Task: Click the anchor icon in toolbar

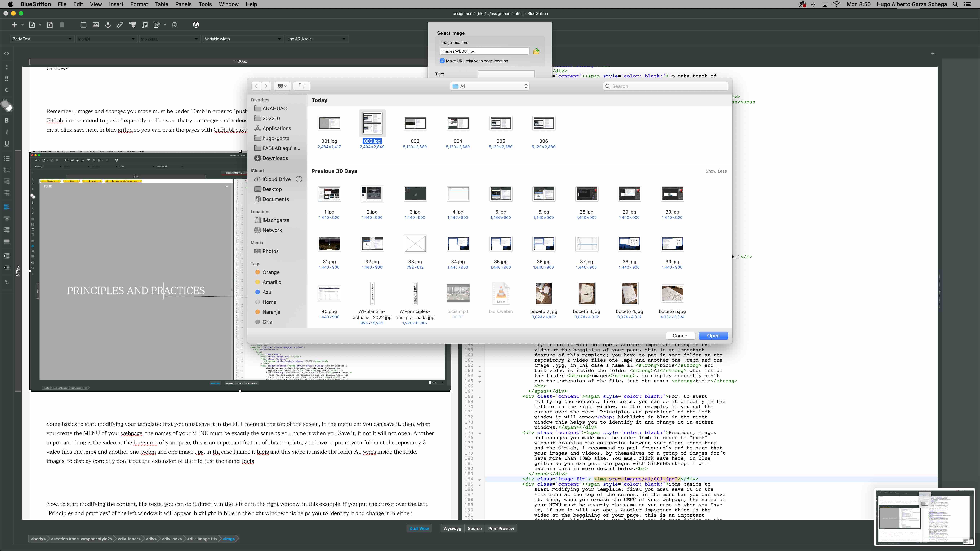Action: (108, 25)
